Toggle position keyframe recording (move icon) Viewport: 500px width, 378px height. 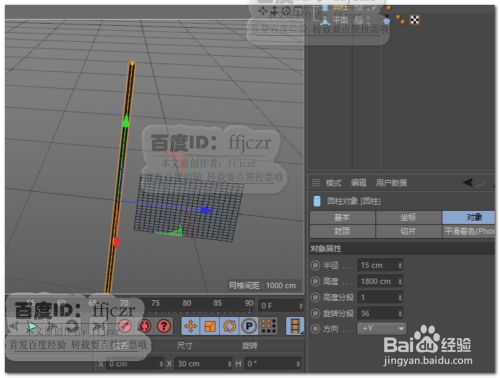tap(190, 326)
